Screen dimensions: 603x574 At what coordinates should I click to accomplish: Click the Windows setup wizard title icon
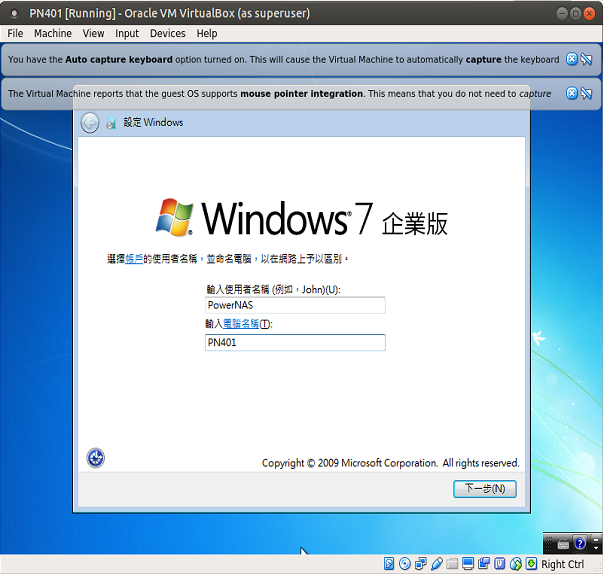[111, 123]
